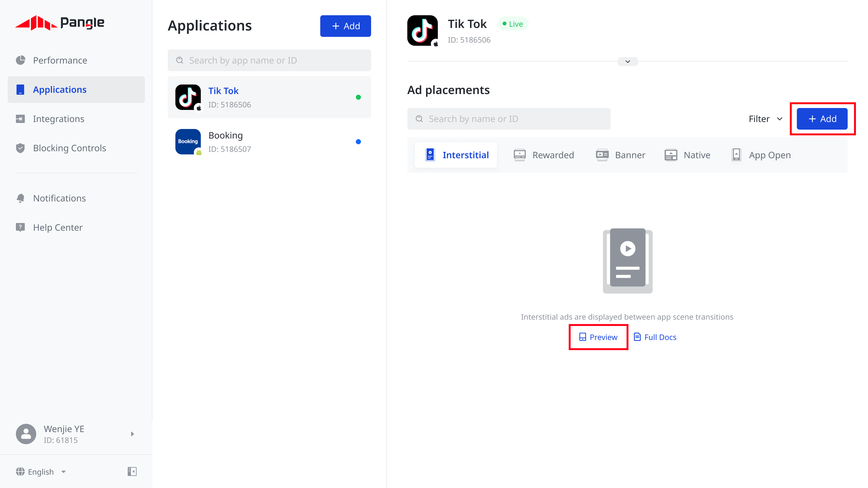
Task: Expand Wenjie YE account menu arrow
Action: [x=132, y=434]
